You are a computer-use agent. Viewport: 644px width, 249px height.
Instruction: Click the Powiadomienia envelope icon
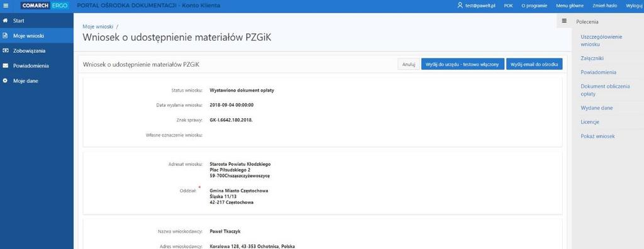pyautogui.click(x=5, y=66)
